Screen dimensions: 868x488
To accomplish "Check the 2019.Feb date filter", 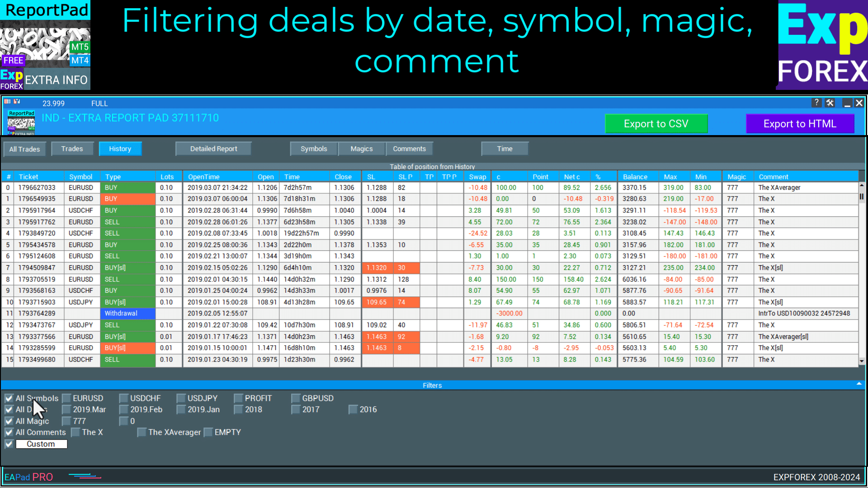I will coord(124,409).
